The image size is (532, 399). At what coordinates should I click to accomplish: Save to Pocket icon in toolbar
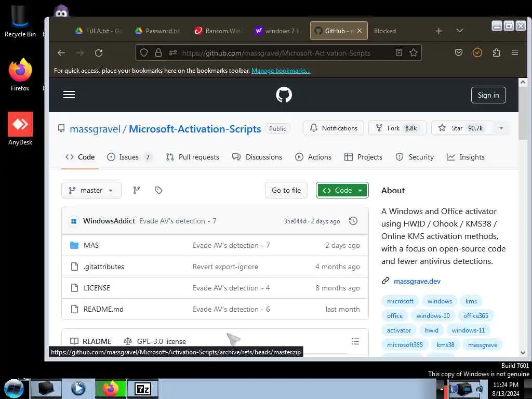(x=459, y=53)
